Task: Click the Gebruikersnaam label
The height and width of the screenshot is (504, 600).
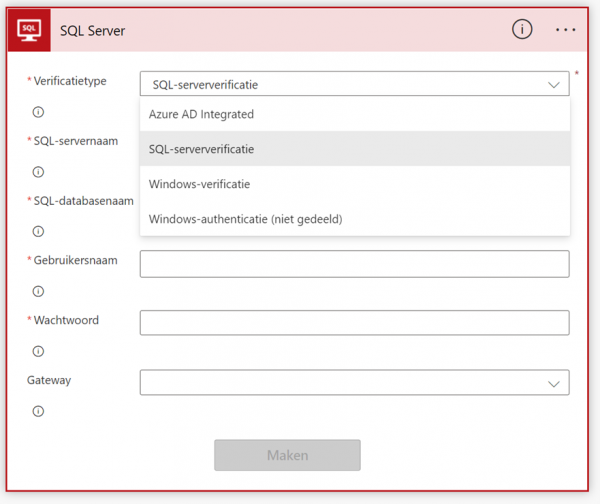Action: pos(75,260)
